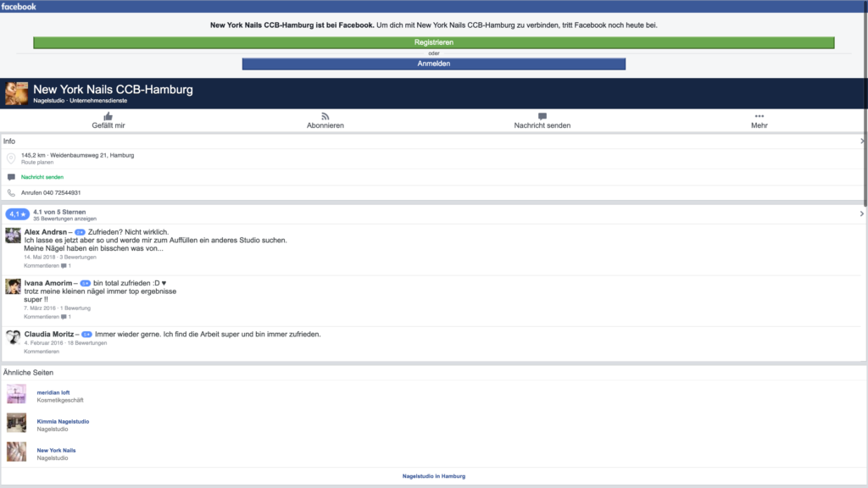Click the thumbs-up Gefällt mir icon
868x488 pixels.
[x=108, y=116]
